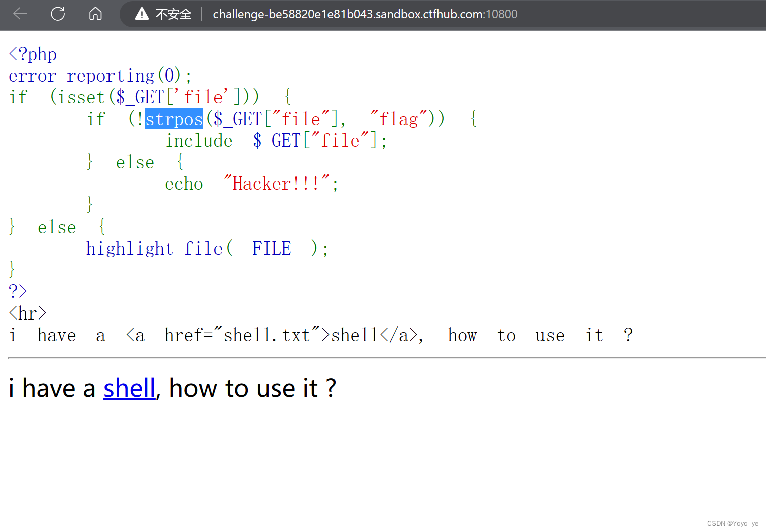Click the "Hacker!!!" red string
The width and height of the screenshot is (766, 532).
277,183
